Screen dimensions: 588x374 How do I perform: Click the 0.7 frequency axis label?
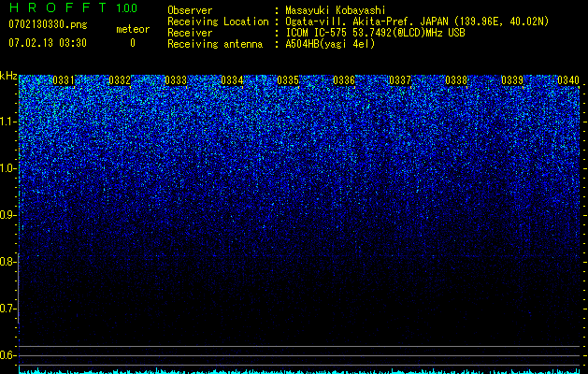(7, 309)
